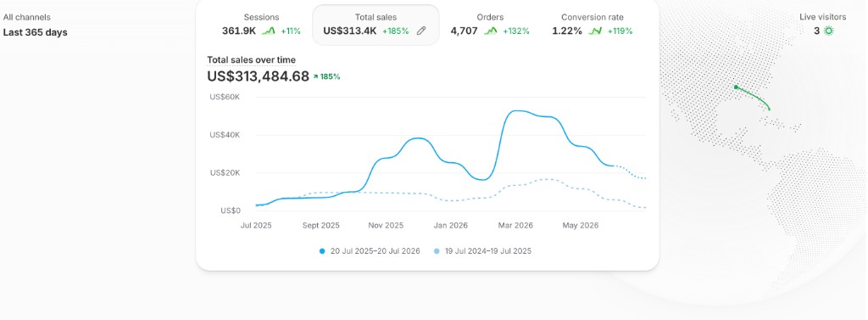This screenshot has height=320, width=868.
Task: Select the Total sales metric card
Action: [376, 25]
